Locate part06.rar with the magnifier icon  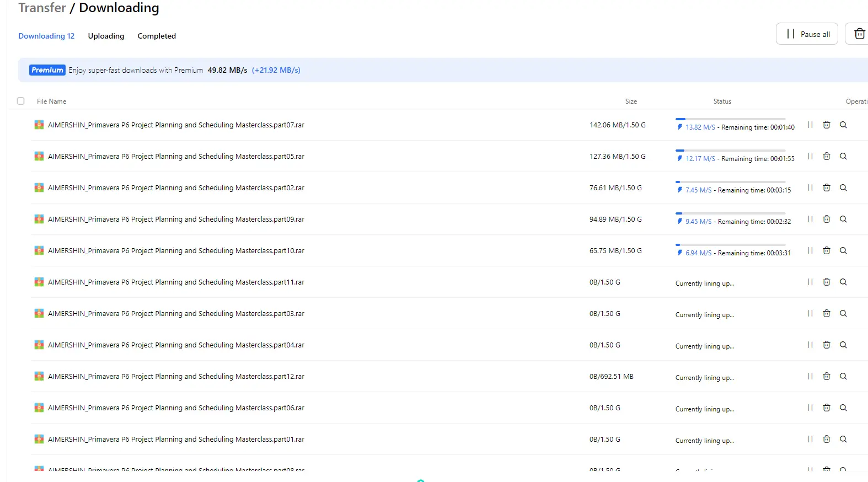[x=843, y=408]
